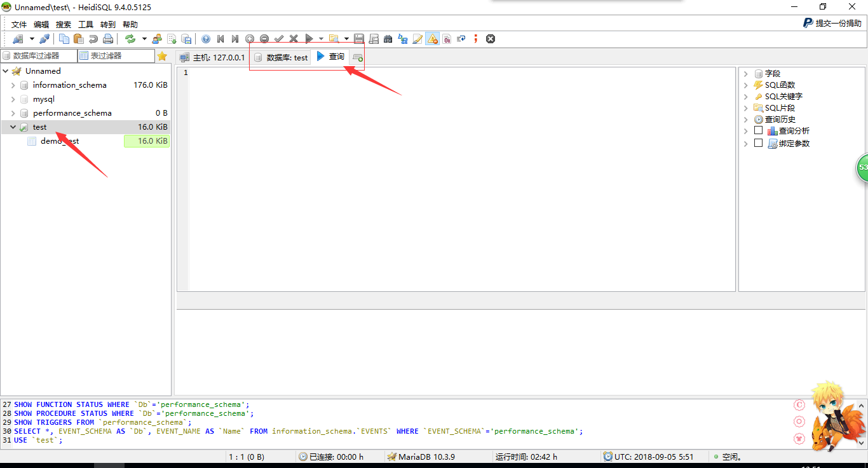The height and width of the screenshot is (468, 868).
Task: Click the Copy icon in the toolbar
Action: tap(64, 39)
